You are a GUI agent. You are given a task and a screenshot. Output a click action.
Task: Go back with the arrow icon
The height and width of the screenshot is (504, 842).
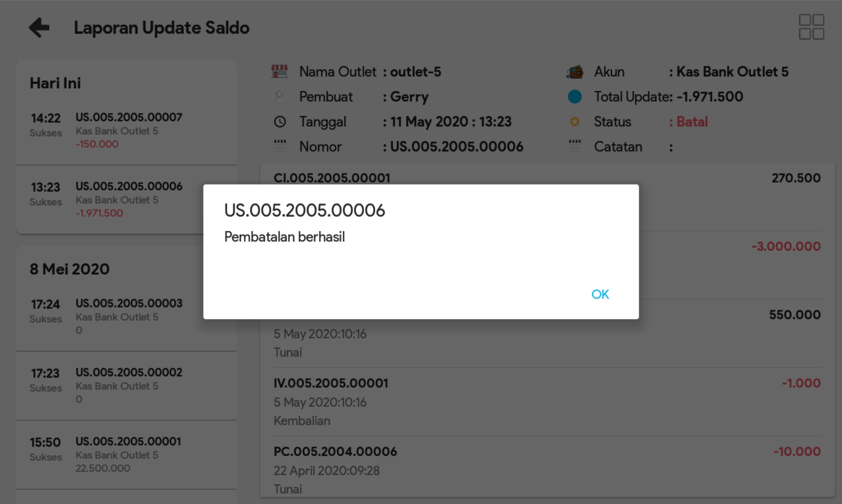39,27
